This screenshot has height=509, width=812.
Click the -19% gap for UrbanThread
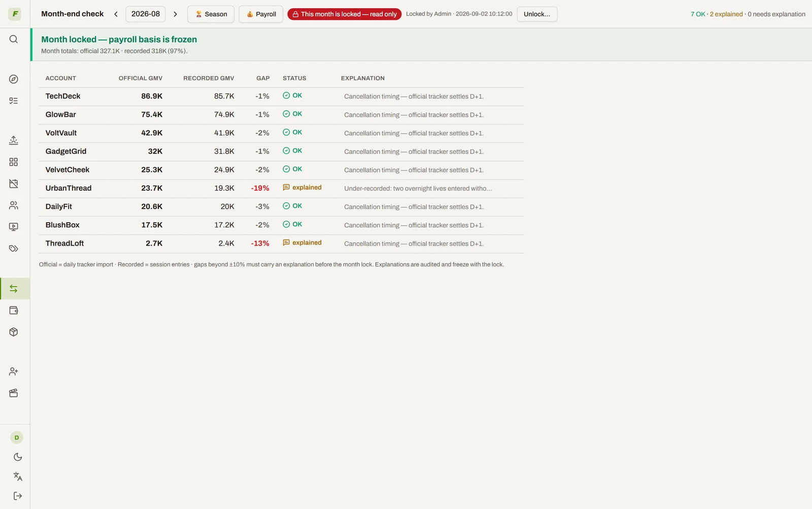click(x=260, y=188)
